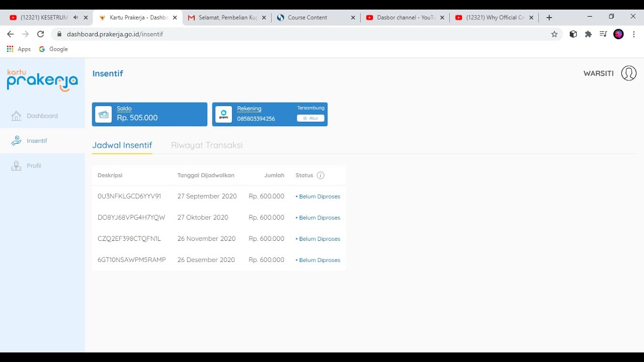Viewport: 644px width, 362px height.
Task: Bookmark this page with star icon
Action: 554,34
